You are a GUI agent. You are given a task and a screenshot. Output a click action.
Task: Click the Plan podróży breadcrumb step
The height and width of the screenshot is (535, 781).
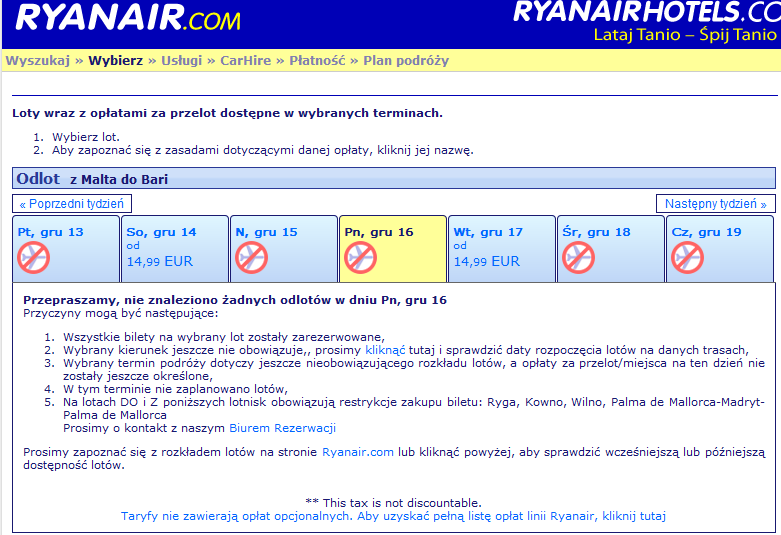(x=406, y=61)
